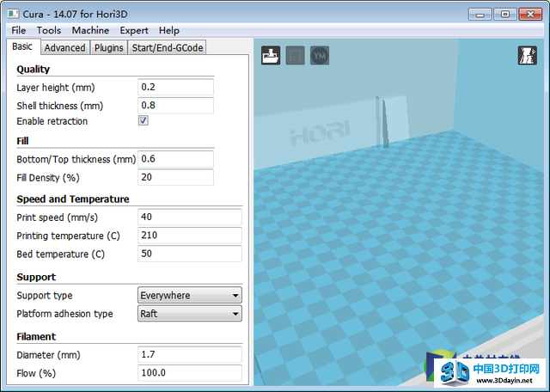Toggle the Enable retraction checkbox

click(x=144, y=120)
